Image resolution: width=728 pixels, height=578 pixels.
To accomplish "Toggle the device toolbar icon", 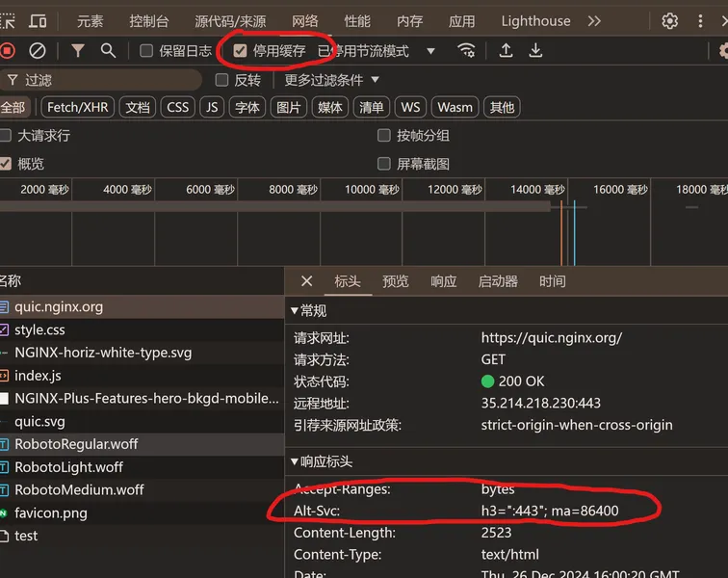I will coord(38,21).
